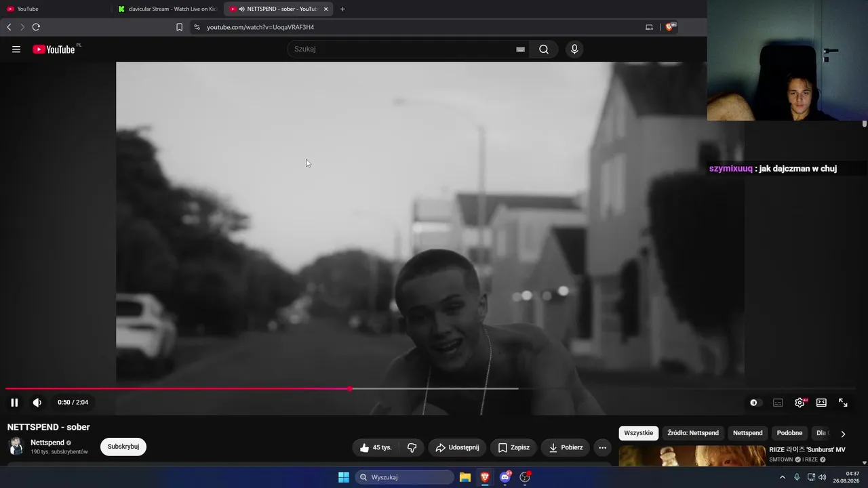
Task: Dislike the video
Action: (412, 447)
